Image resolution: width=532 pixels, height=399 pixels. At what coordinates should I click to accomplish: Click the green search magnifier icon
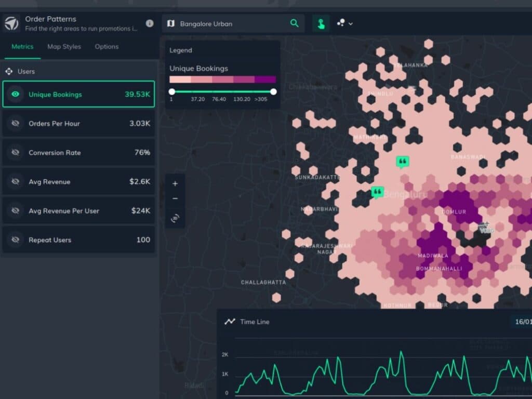coord(295,23)
